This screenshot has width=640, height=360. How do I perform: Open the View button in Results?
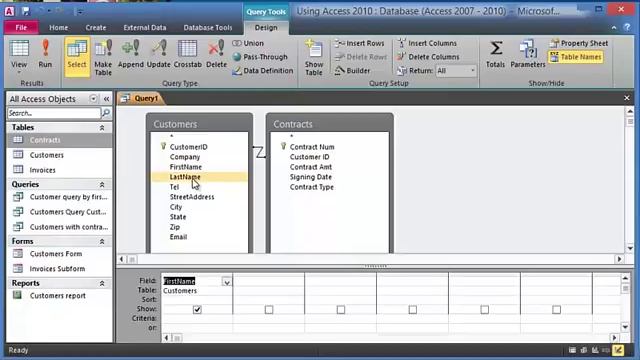pos(19,56)
